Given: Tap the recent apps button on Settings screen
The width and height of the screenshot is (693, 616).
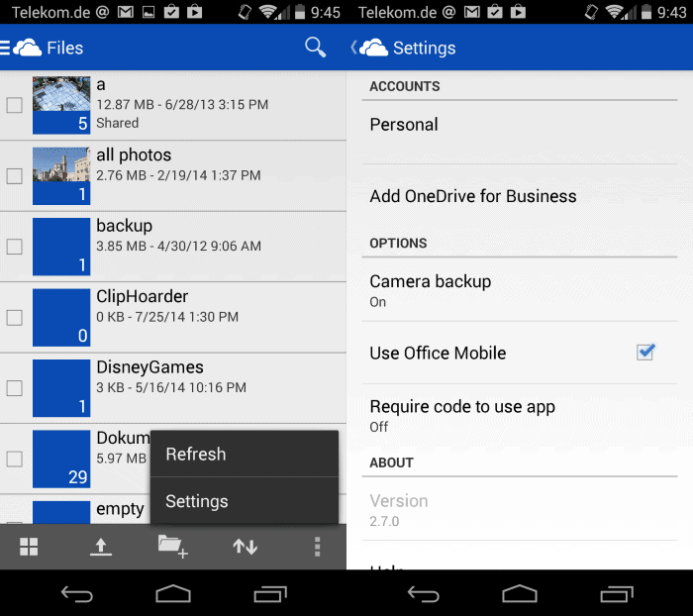Looking at the screenshot, I should coord(617,594).
